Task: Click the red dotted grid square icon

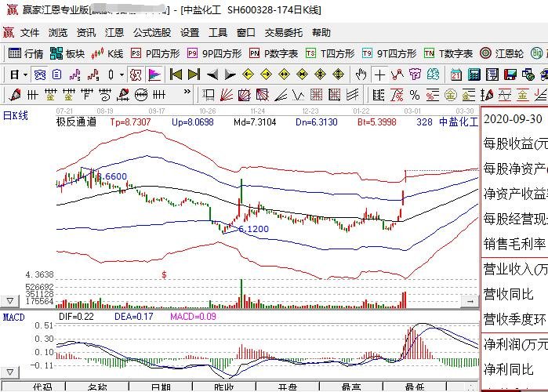Action: pyautogui.click(x=316, y=95)
